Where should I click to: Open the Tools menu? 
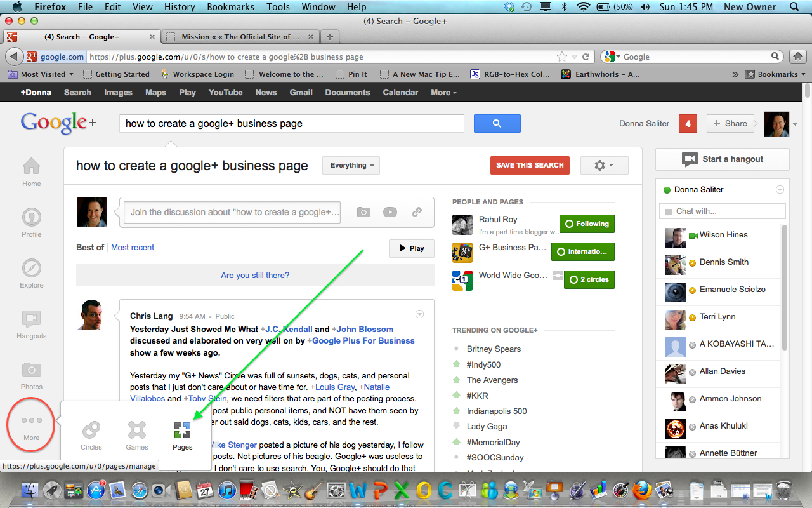[278, 7]
